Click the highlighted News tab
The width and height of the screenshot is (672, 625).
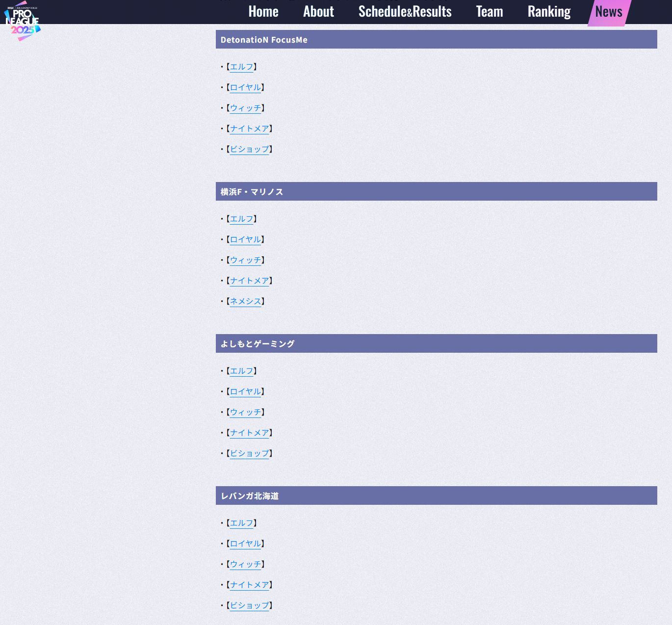(x=609, y=12)
